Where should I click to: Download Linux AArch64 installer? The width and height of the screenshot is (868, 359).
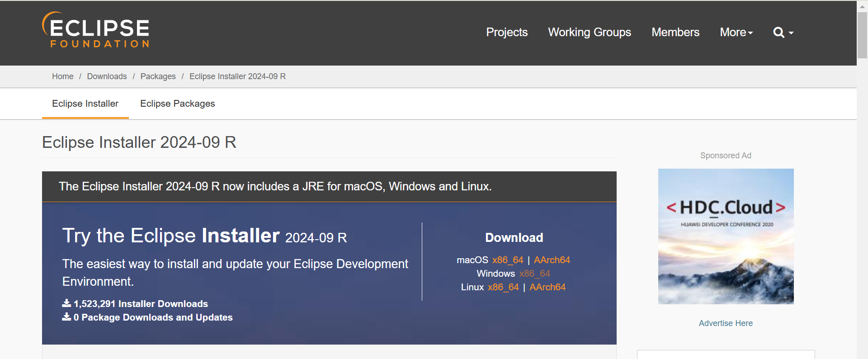[547, 287]
